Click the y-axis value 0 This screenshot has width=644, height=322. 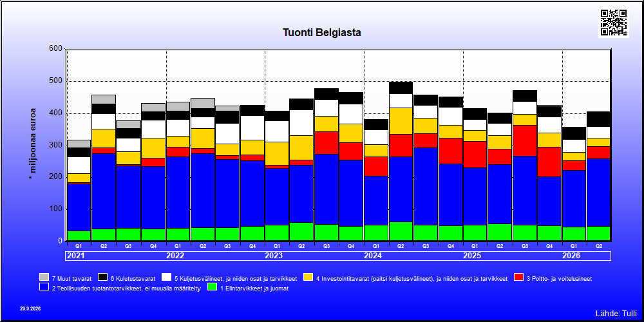[x=60, y=241]
